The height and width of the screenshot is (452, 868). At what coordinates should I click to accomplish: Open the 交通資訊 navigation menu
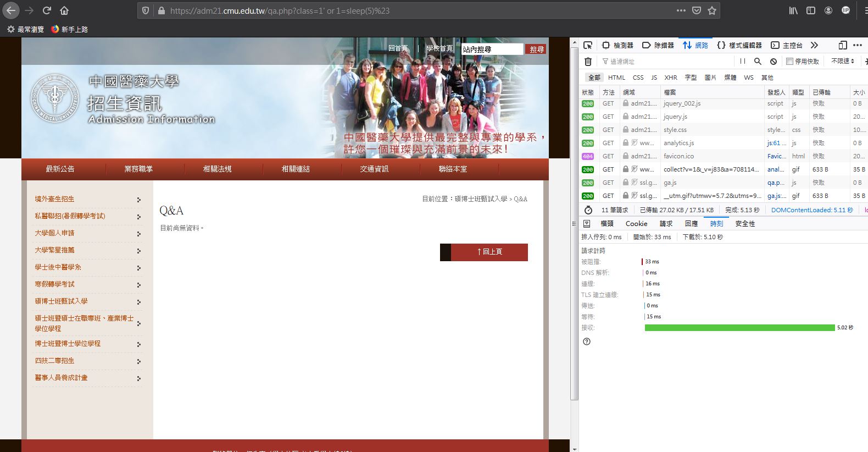click(374, 169)
